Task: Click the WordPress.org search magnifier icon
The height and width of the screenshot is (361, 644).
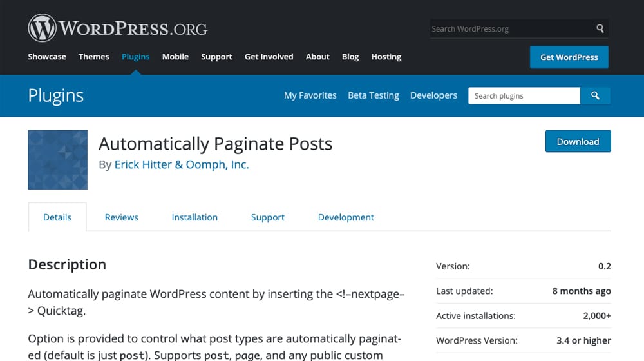Action: (x=600, y=28)
